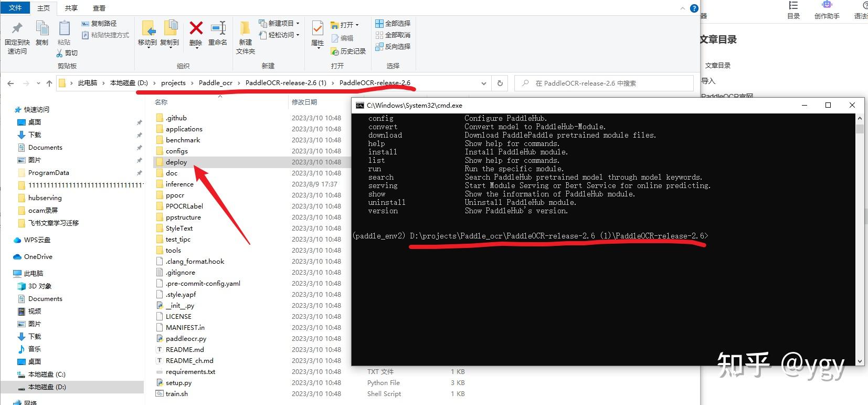This screenshot has height=405, width=868.
Task: Sort files by the 修改日期 column header
Action: 304,102
